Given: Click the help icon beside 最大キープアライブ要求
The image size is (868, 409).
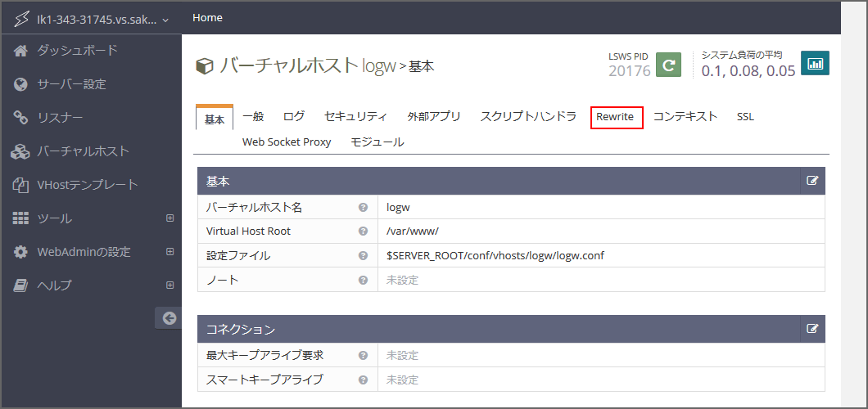Looking at the screenshot, I should 363,355.
